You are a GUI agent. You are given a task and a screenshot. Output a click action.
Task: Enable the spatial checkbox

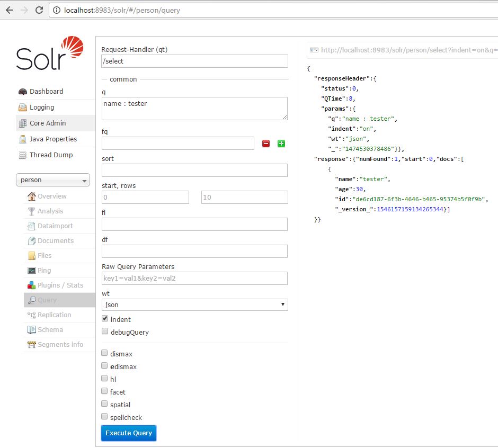pos(104,404)
